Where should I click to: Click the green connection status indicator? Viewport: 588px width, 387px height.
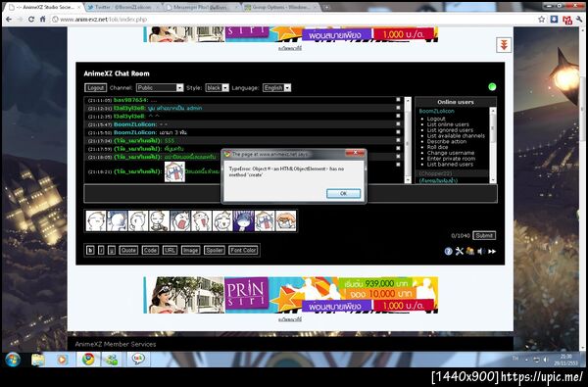tap(492, 87)
